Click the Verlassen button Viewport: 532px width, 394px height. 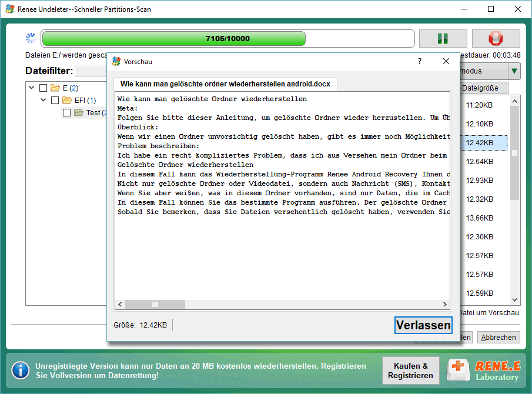pyautogui.click(x=423, y=325)
